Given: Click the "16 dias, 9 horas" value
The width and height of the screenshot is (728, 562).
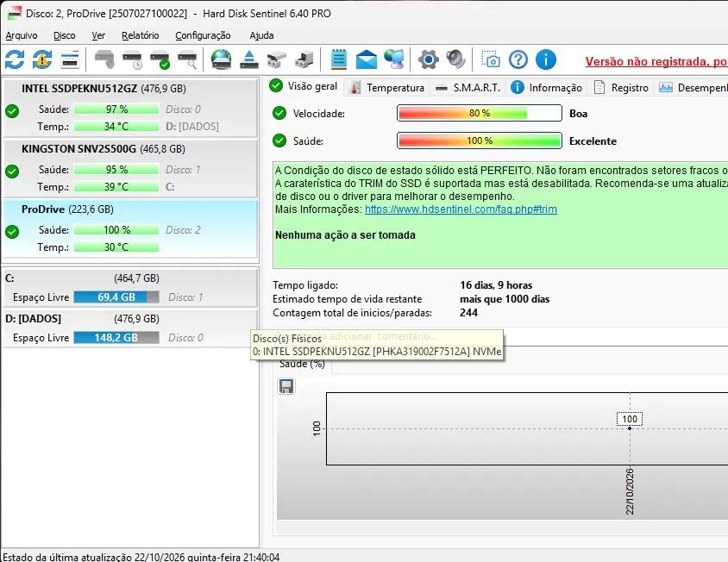Looking at the screenshot, I should click(496, 285).
